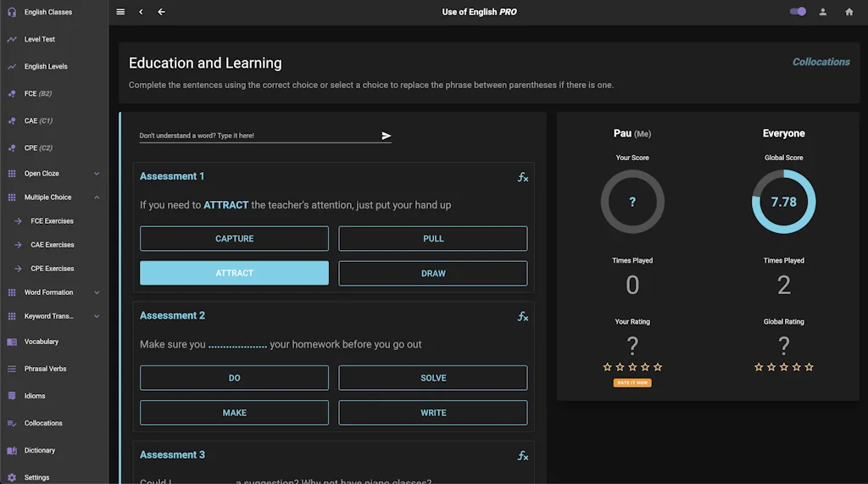Rate one star under Your Rating
Image resolution: width=868 pixels, height=484 pixels.
(607, 367)
